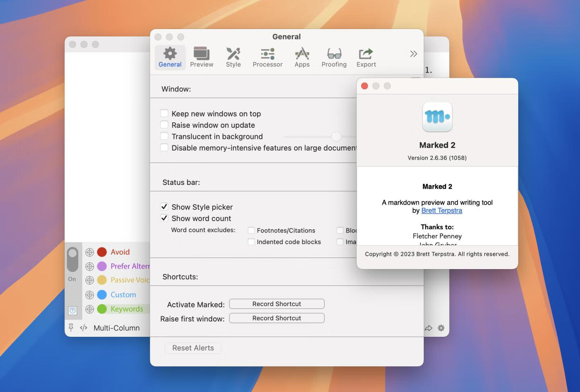The width and height of the screenshot is (580, 392).
Task: Click the target icon beside Avoid
Action: pyautogui.click(x=89, y=252)
